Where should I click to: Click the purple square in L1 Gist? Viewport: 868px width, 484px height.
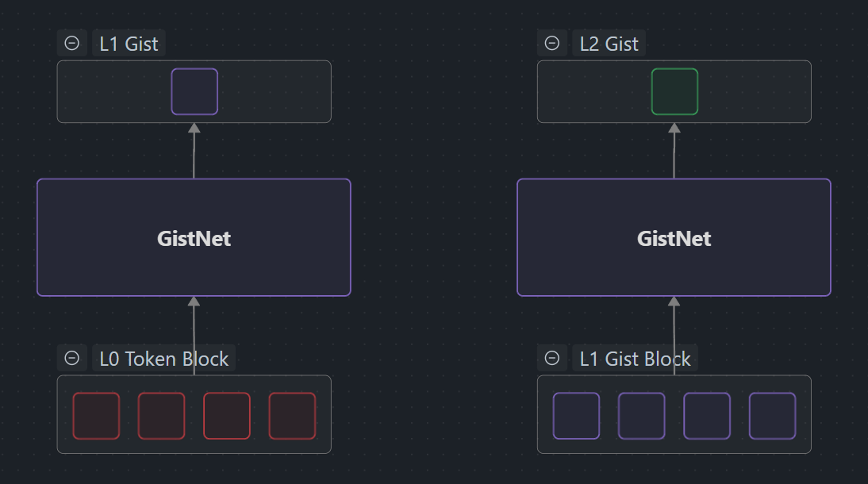[x=194, y=91]
